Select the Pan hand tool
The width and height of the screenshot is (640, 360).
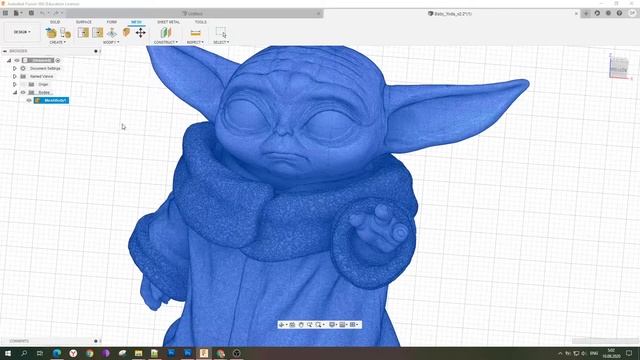pyautogui.click(x=301, y=325)
